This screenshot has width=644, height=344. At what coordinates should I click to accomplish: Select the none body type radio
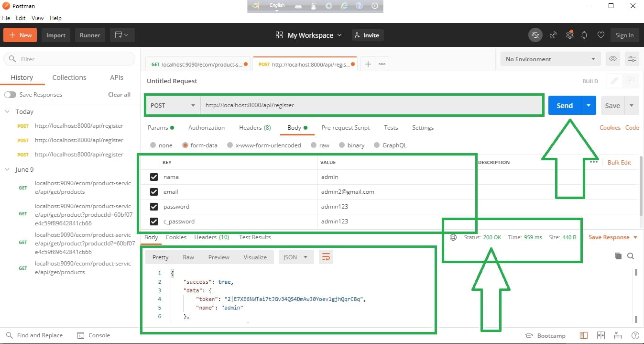coord(153,145)
